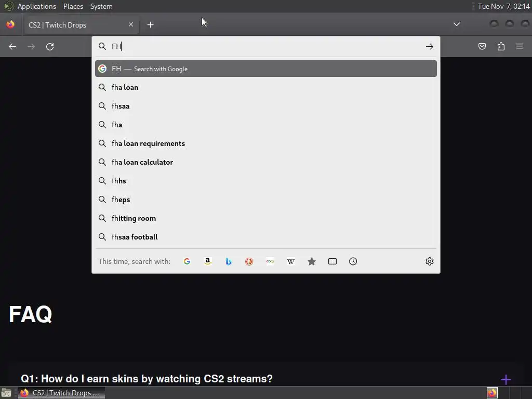This screenshot has height=399, width=532.
Task: Choose the 'fha loan' suggestion
Action: point(265,87)
